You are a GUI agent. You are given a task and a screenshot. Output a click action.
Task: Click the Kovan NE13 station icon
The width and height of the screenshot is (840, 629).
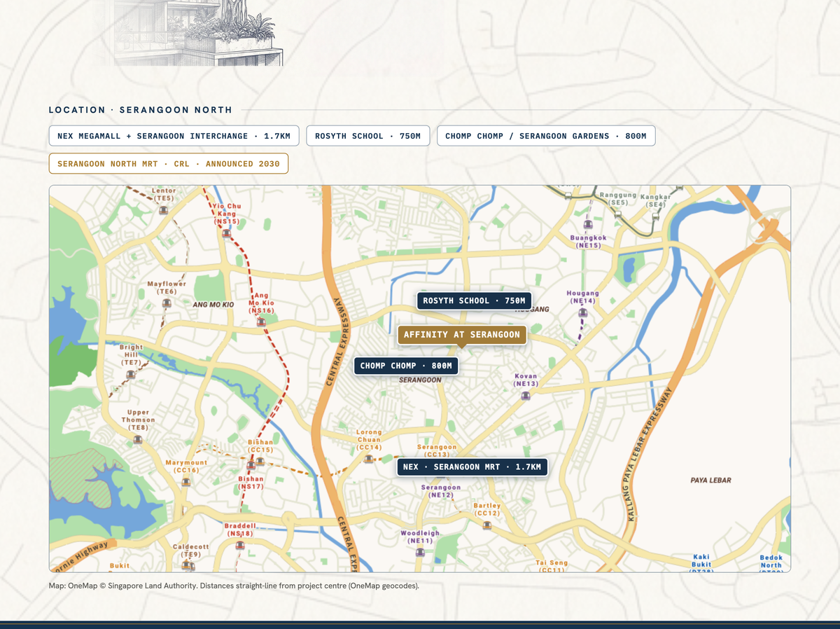tap(526, 396)
